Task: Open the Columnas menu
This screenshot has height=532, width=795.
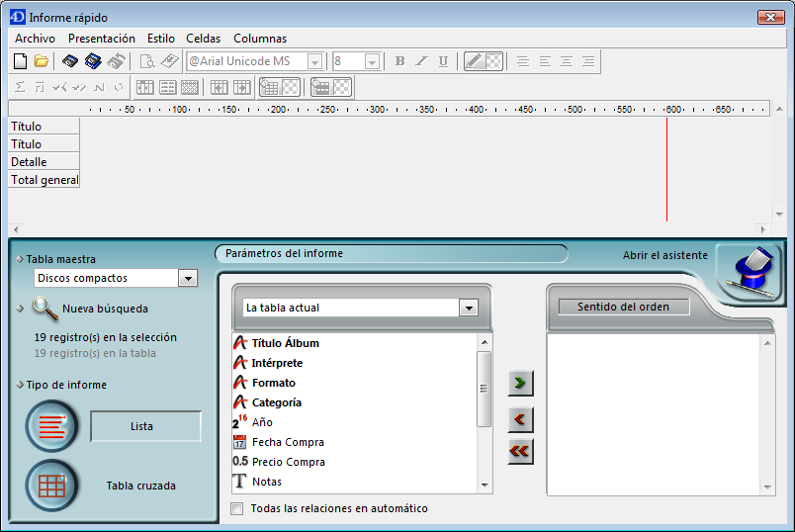Action: [260, 39]
